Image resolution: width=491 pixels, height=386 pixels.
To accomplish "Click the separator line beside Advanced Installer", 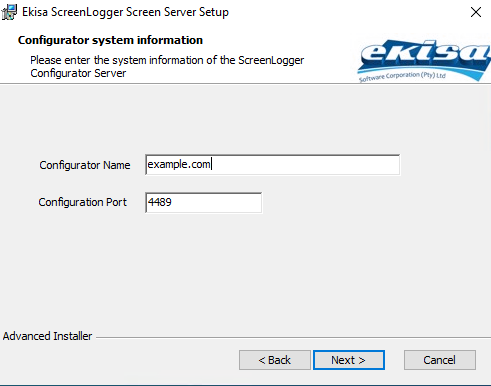I will click(293, 337).
